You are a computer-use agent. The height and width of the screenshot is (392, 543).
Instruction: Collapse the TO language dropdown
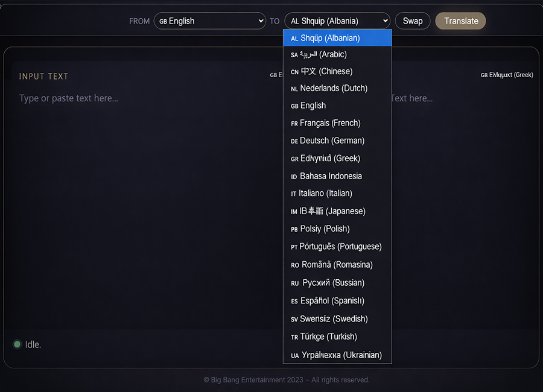(x=337, y=21)
